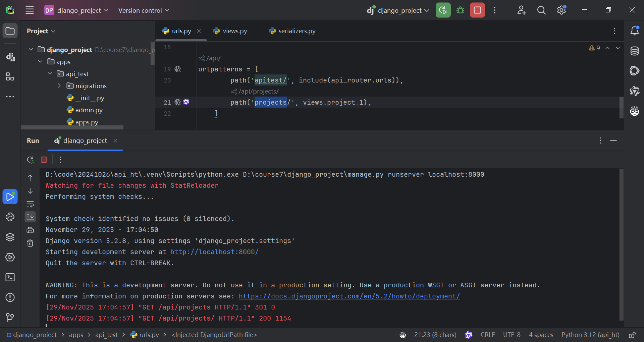Open the http://localhost:8000/ link

pos(215,252)
